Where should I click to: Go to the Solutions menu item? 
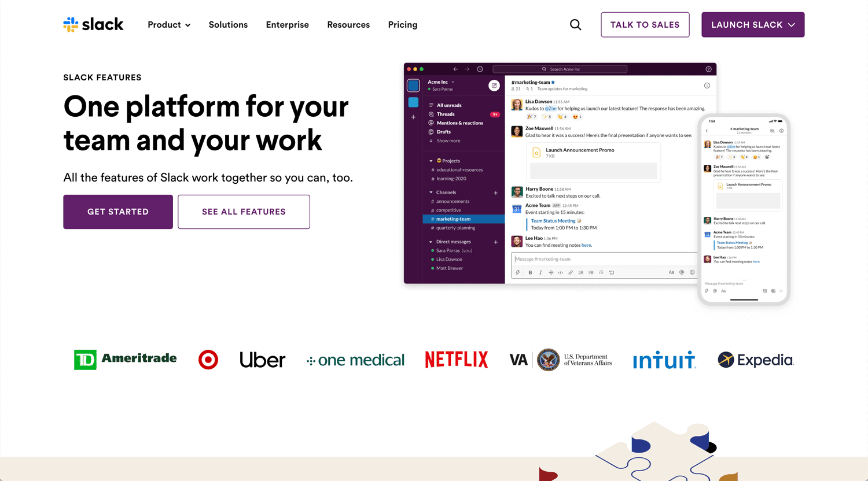coord(228,25)
